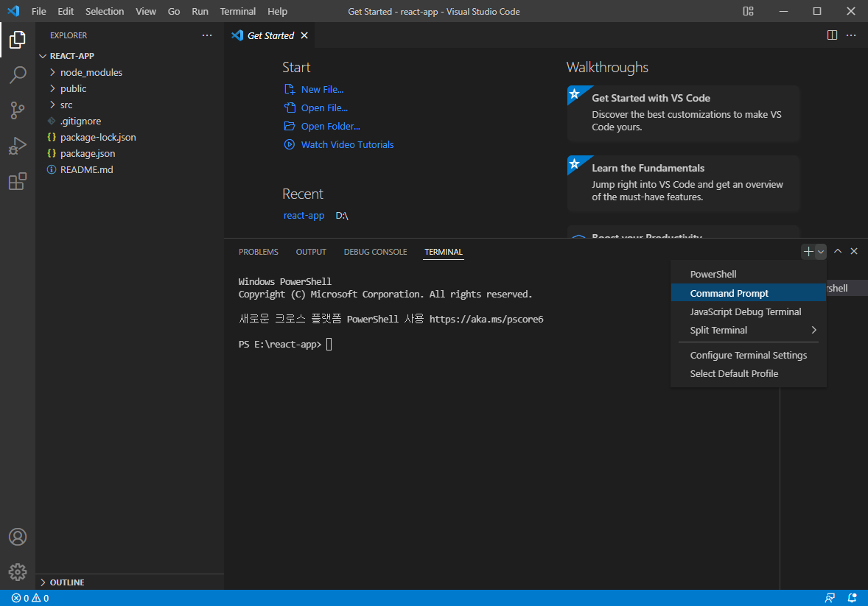Viewport: 868px width, 606px height.
Task: Expand the public folder
Action: (x=52, y=88)
